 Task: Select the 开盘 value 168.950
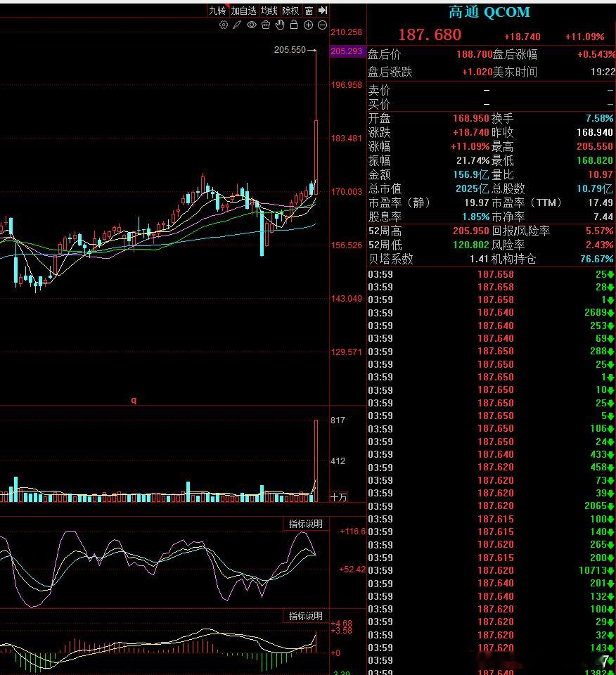tap(471, 118)
